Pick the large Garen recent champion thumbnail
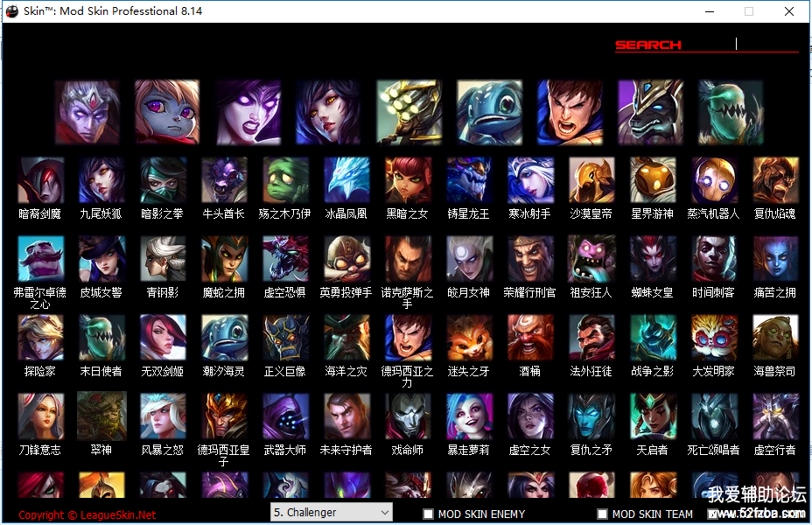Image resolution: width=812 pixels, height=525 pixels. [570, 112]
